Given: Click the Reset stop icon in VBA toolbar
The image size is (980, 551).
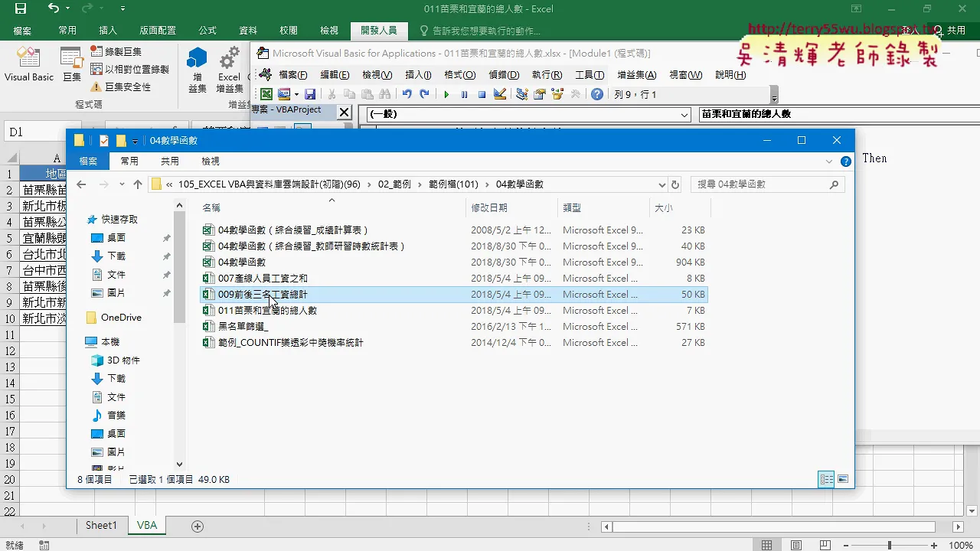Looking at the screenshot, I should (482, 94).
